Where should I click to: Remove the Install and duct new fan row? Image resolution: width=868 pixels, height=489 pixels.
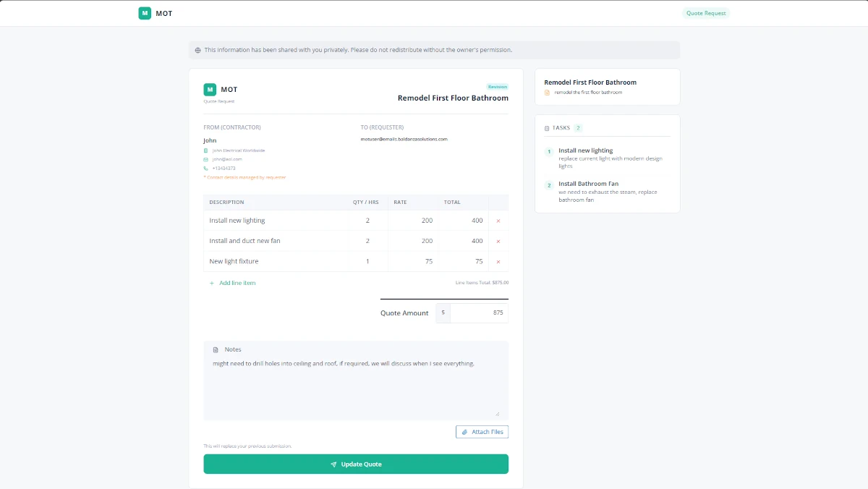click(x=498, y=240)
